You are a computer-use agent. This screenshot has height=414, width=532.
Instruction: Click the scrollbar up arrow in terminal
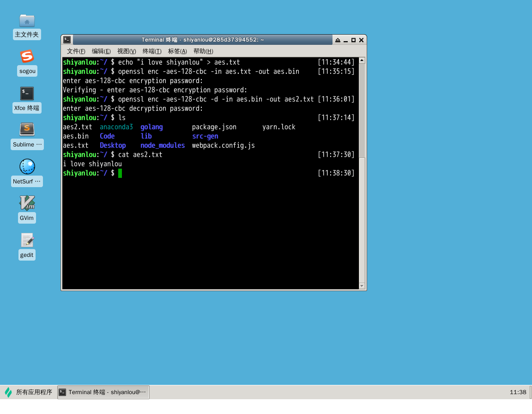(x=362, y=61)
